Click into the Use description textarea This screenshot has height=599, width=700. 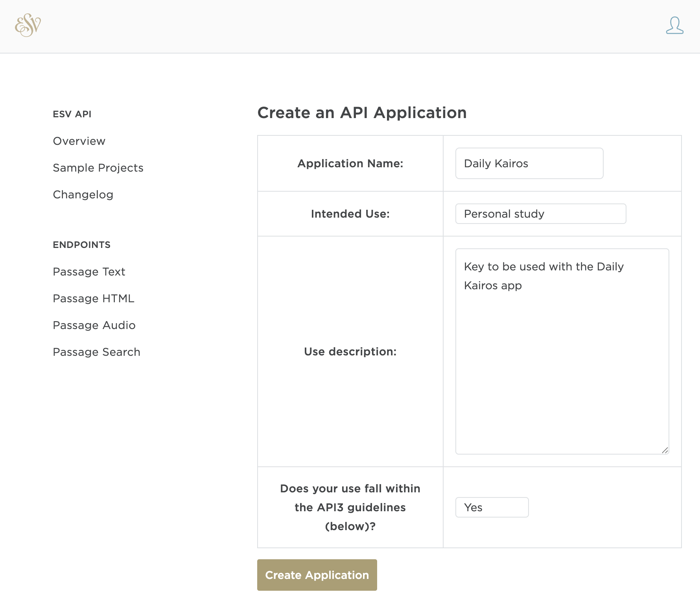pyautogui.click(x=562, y=351)
